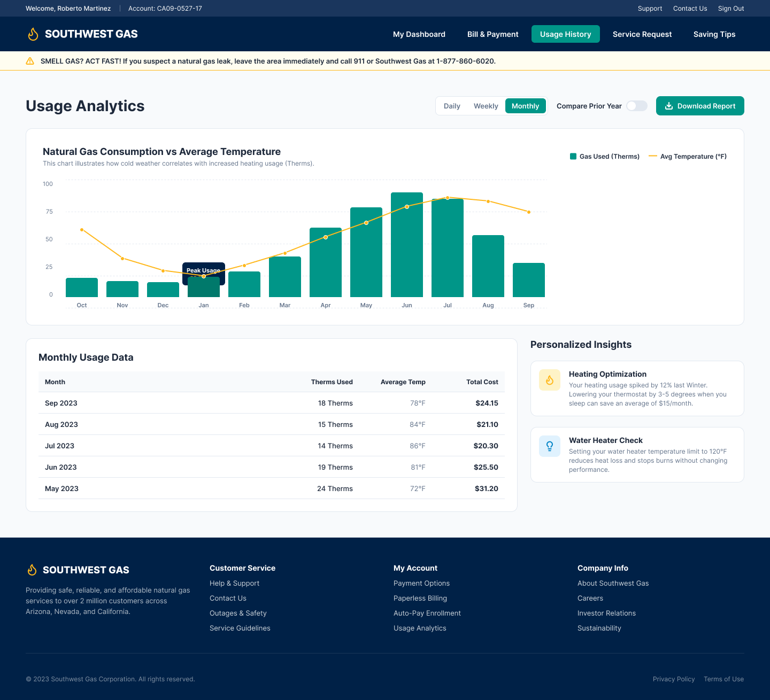
Task: Open About Southwest Gas footer link
Action: tap(613, 584)
